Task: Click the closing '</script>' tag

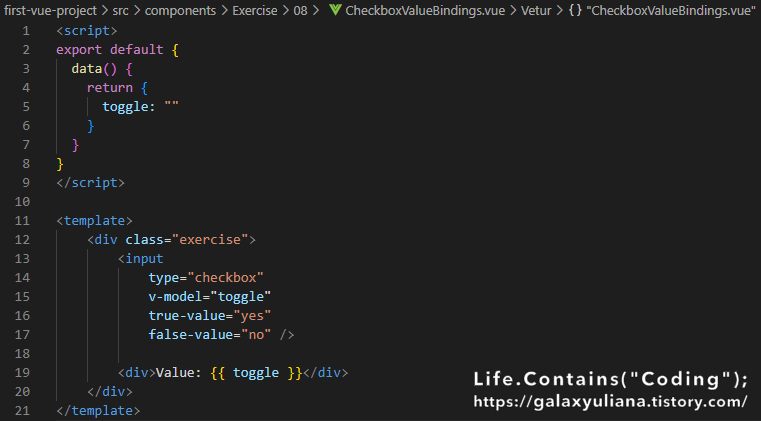Action: (x=90, y=183)
